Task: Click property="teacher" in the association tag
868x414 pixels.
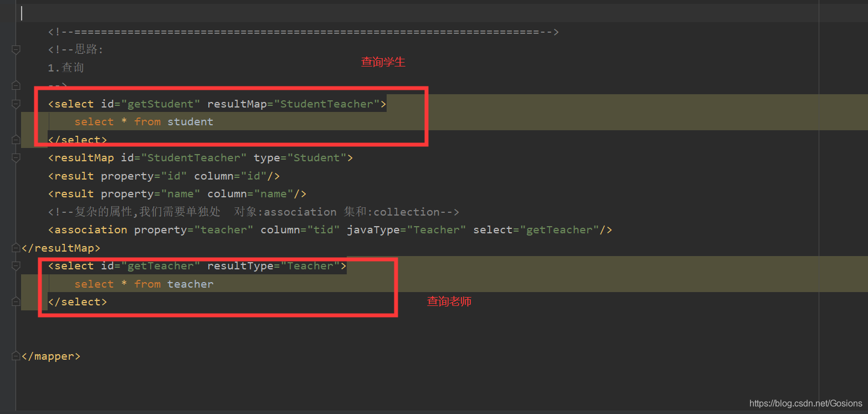Action: (194, 229)
